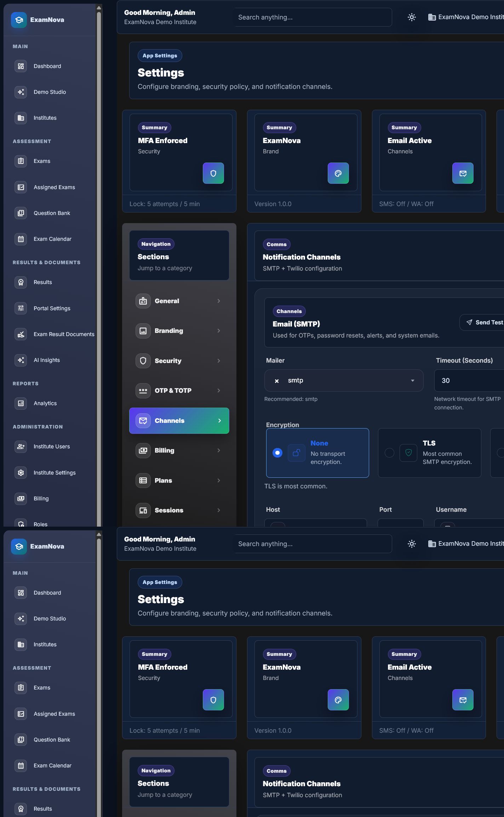Click the None open-padlock icon
504x817 pixels.
[297, 453]
